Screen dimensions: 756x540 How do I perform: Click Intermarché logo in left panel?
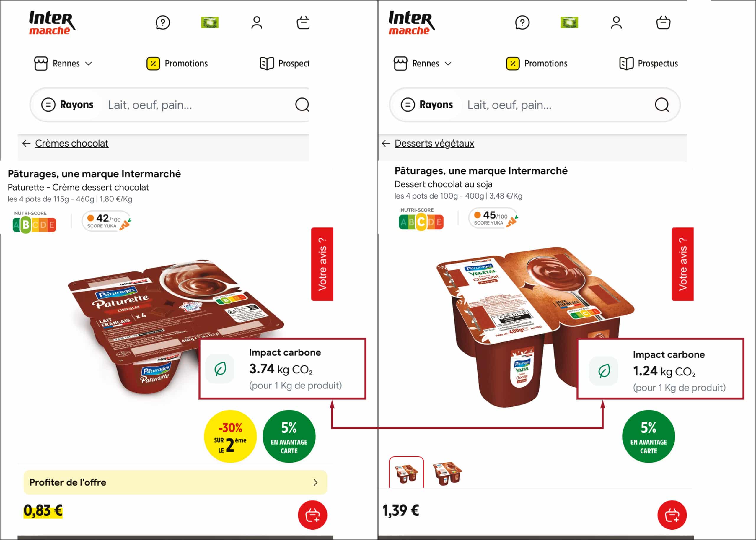[x=52, y=22]
